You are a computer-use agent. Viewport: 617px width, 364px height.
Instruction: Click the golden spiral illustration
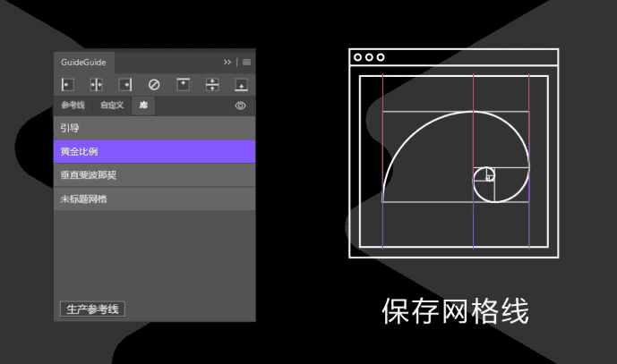click(456, 157)
